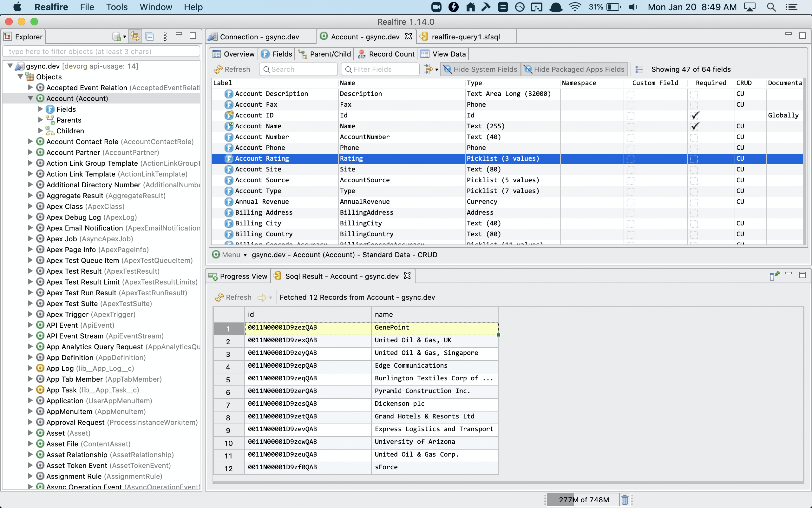The height and width of the screenshot is (508, 812).
Task: Open the Explorer view menu (three dots)
Action: click(x=165, y=36)
